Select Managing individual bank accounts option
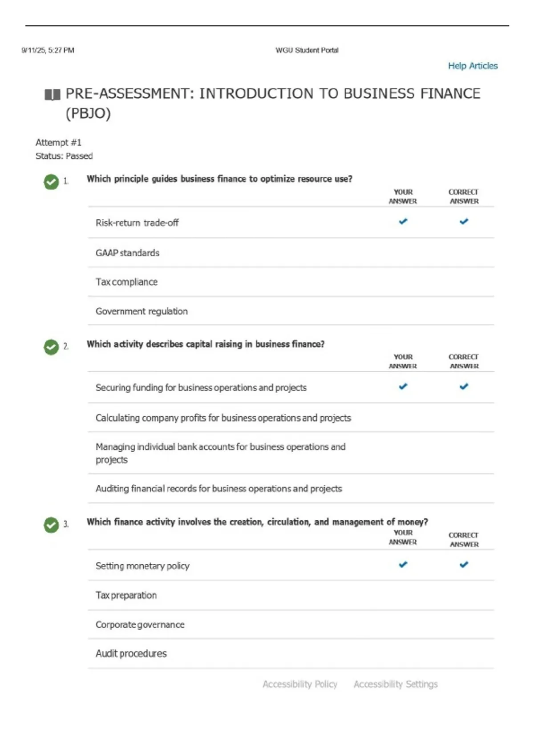 pyautogui.click(x=291, y=453)
